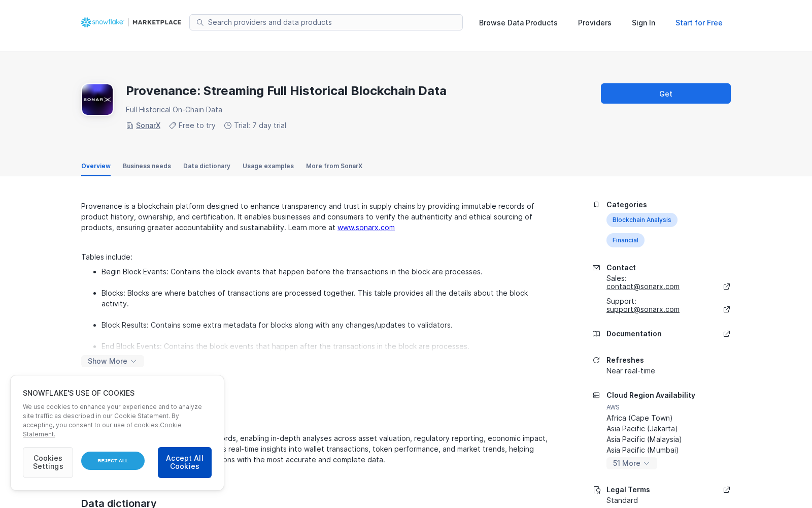The height and width of the screenshot is (508, 812).
Task: Expand the 51 More regions list
Action: pyautogui.click(x=632, y=463)
